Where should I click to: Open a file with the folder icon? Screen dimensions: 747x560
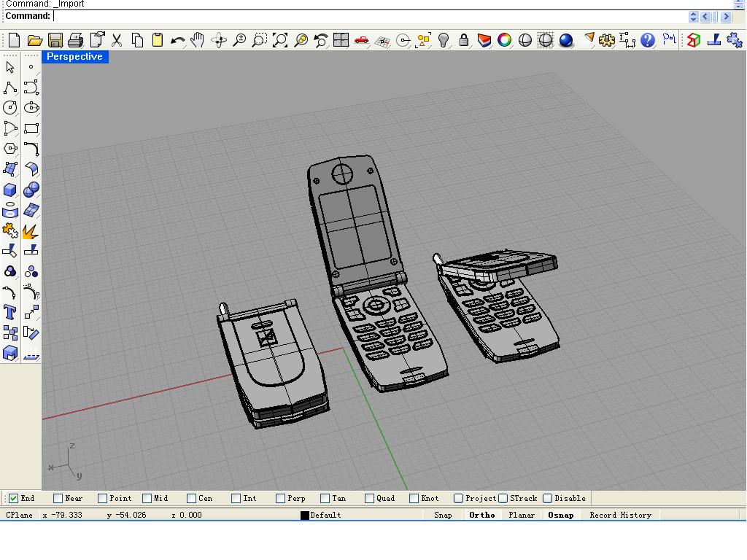coord(34,41)
